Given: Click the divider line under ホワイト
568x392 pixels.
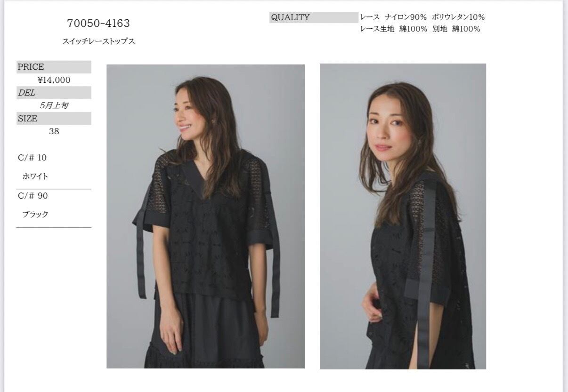Looking at the screenshot, I should (54, 189).
